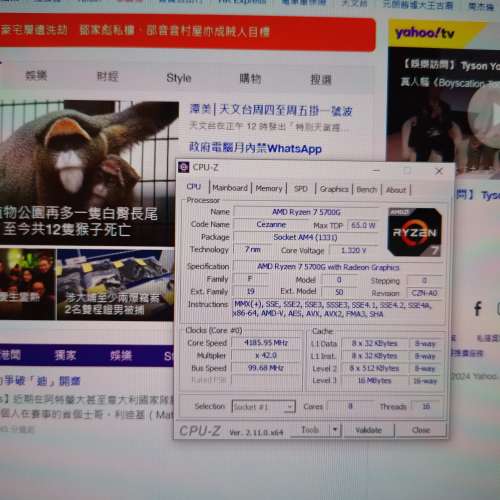Open the Style section on Yahoo
Image resolution: width=500 pixels, height=500 pixels.
coord(179,78)
